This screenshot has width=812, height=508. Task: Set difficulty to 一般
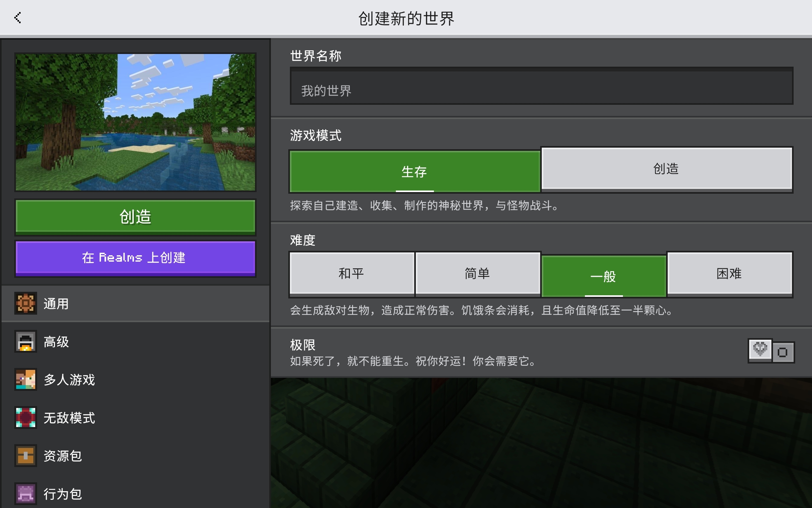604,276
